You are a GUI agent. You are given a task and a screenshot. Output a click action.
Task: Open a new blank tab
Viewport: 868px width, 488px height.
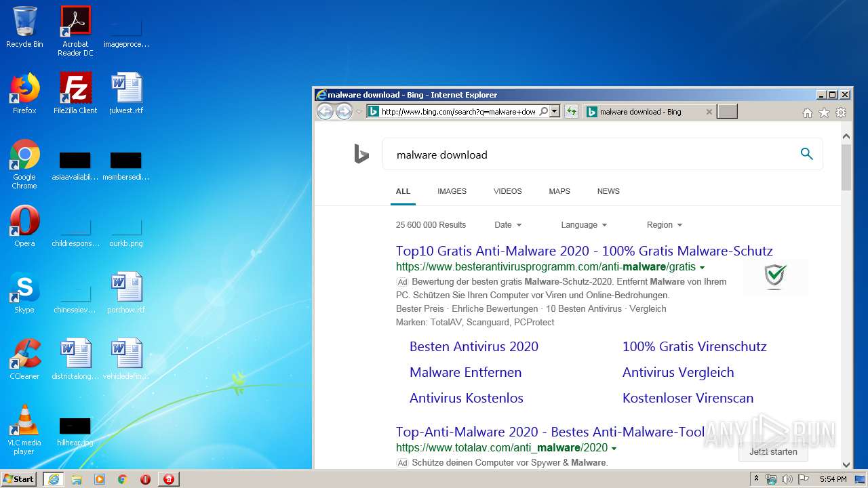pyautogui.click(x=728, y=112)
